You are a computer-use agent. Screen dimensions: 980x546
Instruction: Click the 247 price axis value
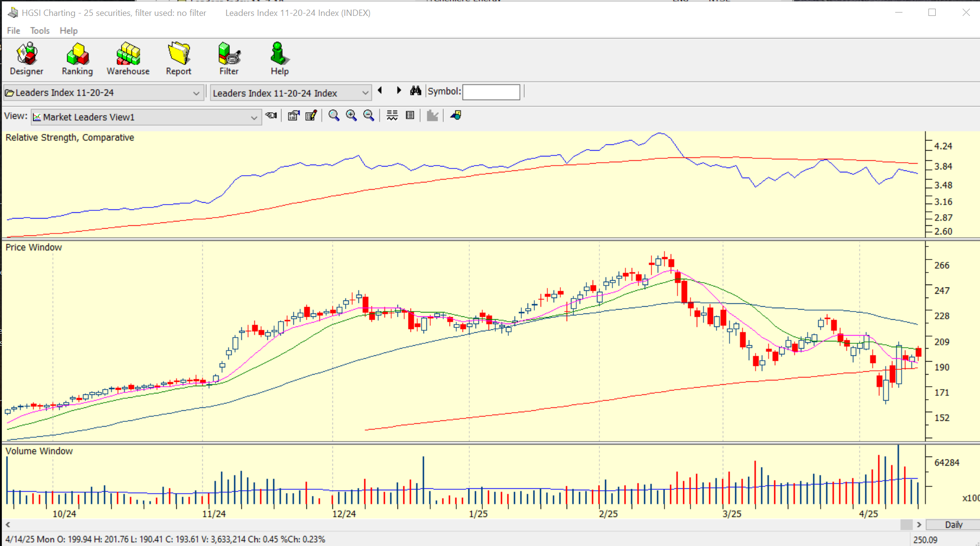click(x=942, y=291)
